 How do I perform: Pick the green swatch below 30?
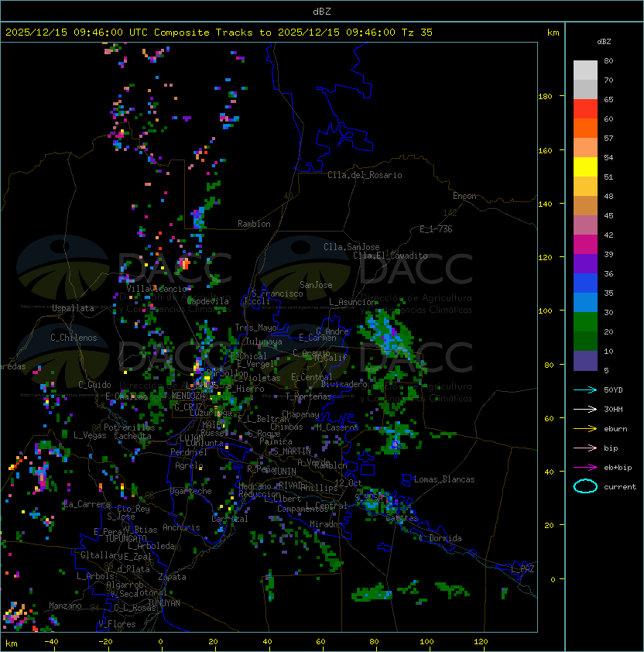tap(585, 322)
